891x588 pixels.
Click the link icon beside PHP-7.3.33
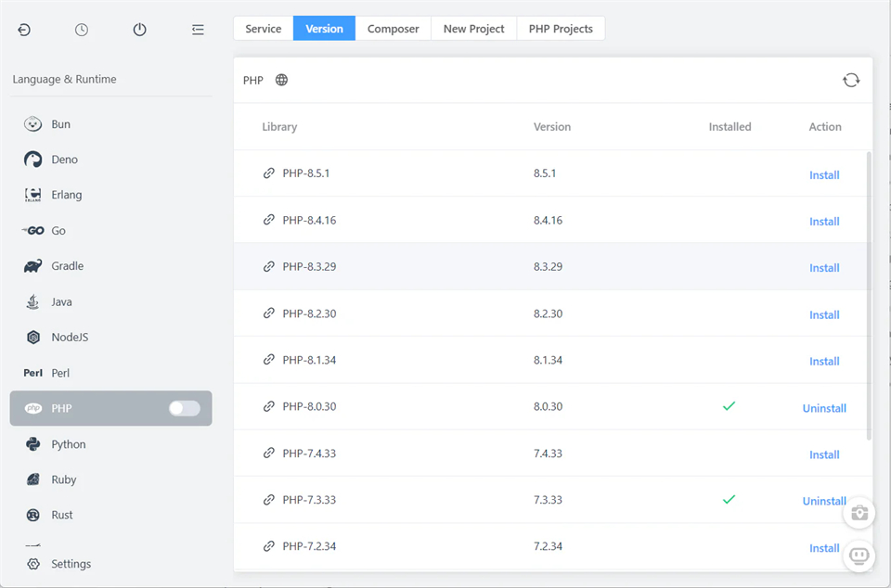[269, 500]
